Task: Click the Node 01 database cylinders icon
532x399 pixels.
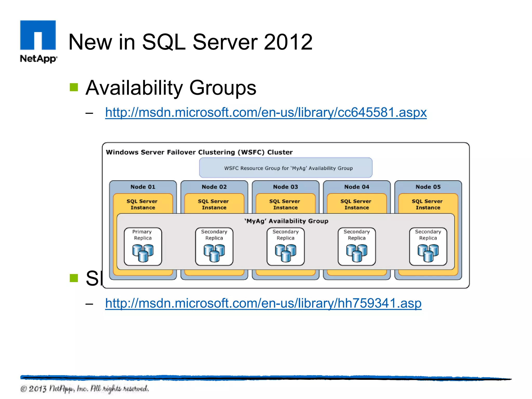Action: 143,253
